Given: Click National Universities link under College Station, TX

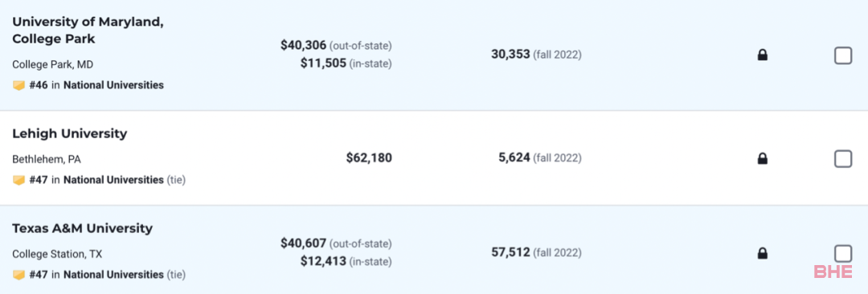Looking at the screenshot, I should tap(113, 275).
